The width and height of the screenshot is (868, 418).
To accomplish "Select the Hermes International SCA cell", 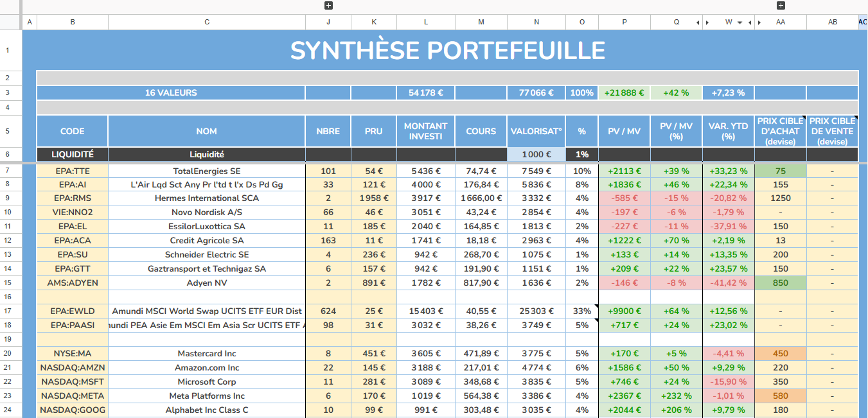I will (x=207, y=198).
